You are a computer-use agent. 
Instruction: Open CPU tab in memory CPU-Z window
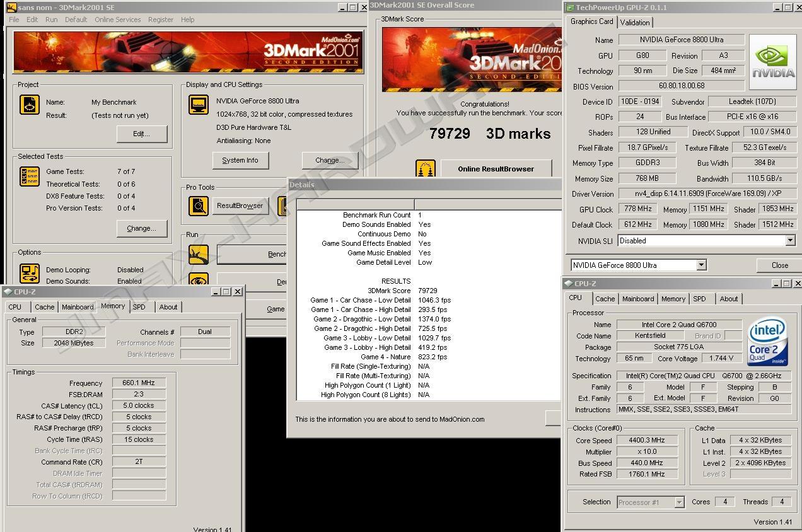click(x=15, y=307)
